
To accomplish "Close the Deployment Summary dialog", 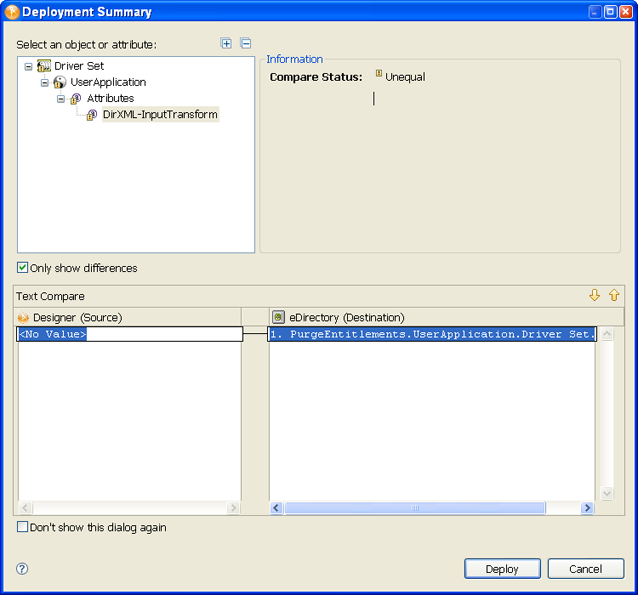I will 626,12.
